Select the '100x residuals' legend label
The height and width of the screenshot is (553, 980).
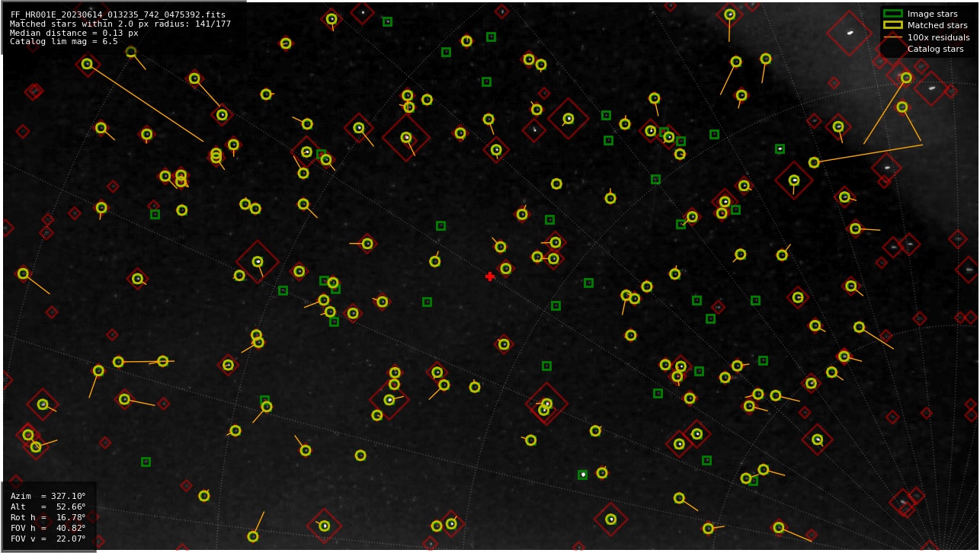[938, 37]
